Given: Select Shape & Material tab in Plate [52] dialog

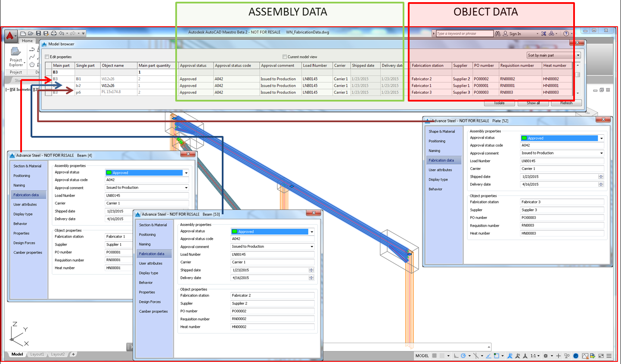Looking at the screenshot, I should (442, 132).
